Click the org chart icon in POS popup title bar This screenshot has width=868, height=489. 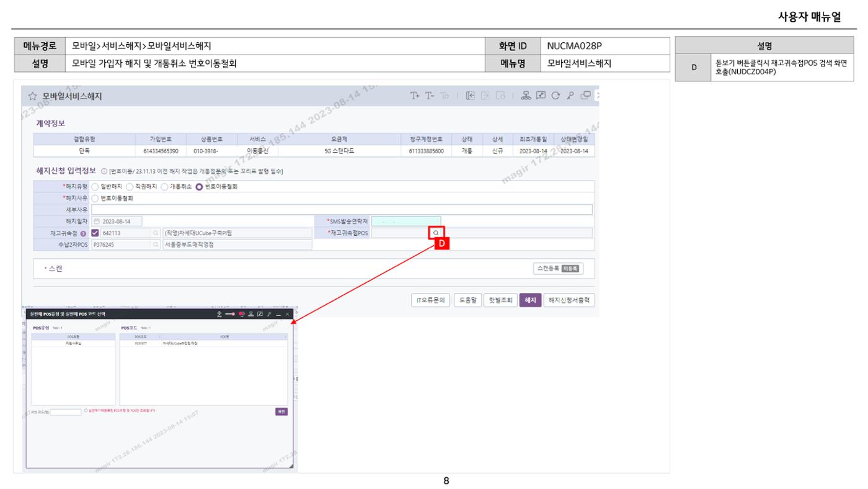coord(251,315)
